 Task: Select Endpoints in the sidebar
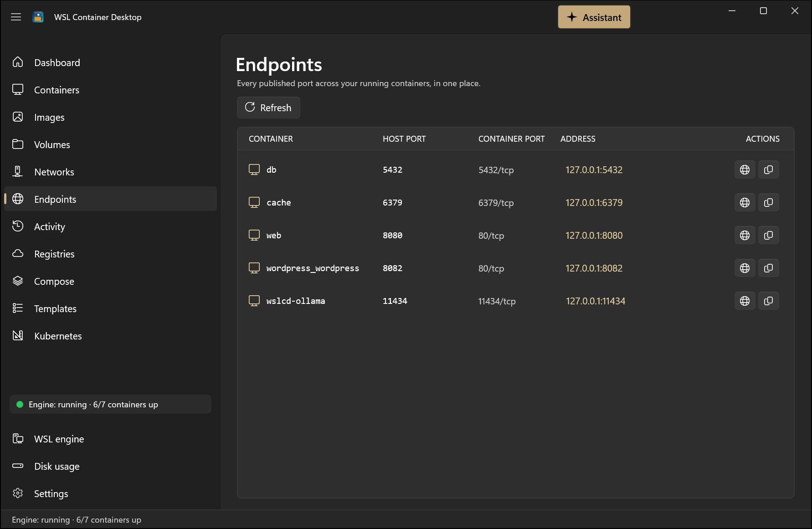(110, 199)
